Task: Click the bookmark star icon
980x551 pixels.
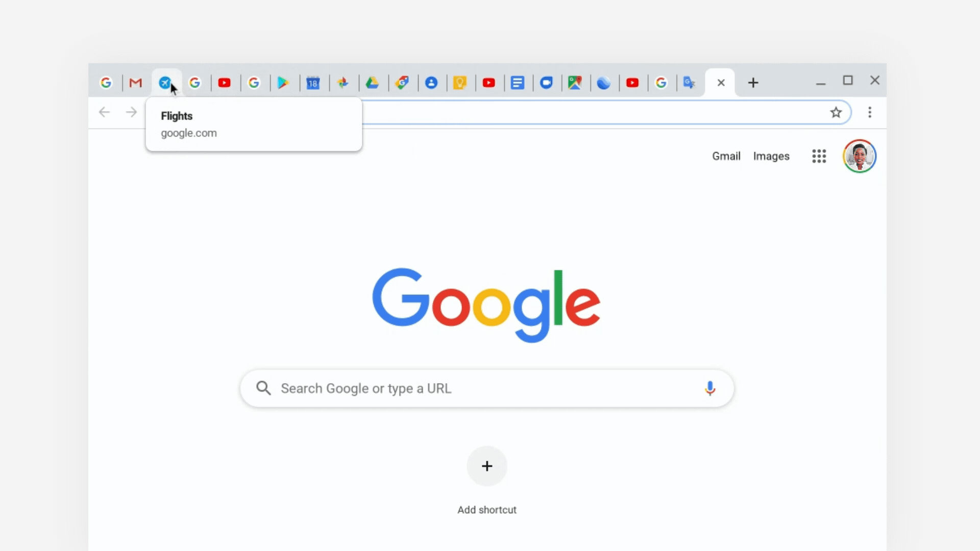Action: point(836,112)
